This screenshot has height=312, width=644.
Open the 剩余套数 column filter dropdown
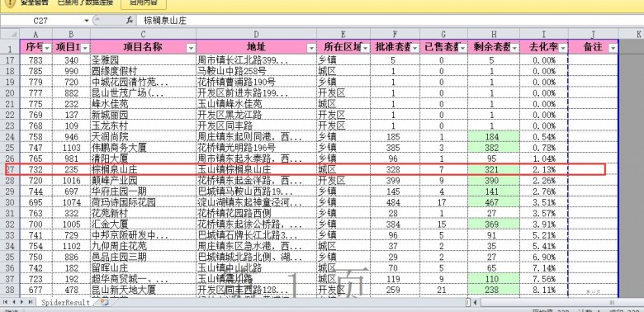[x=514, y=49]
